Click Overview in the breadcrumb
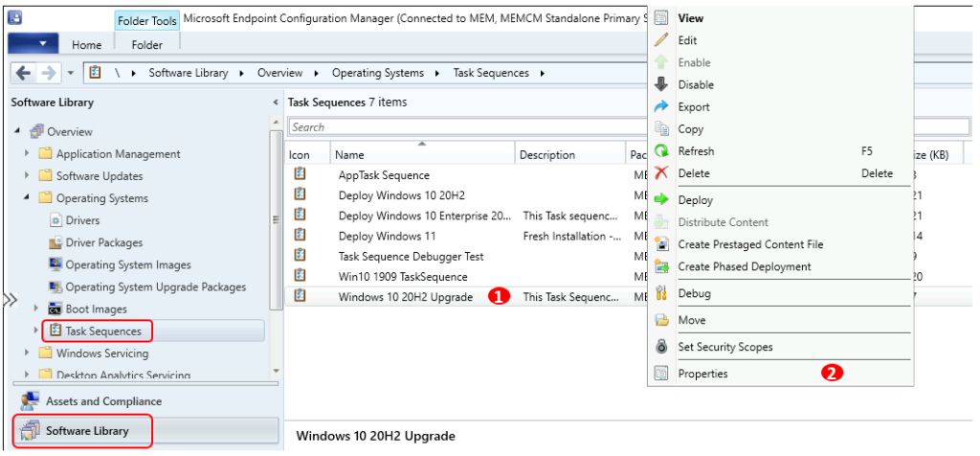The height and width of the screenshot is (456, 980). click(x=280, y=73)
